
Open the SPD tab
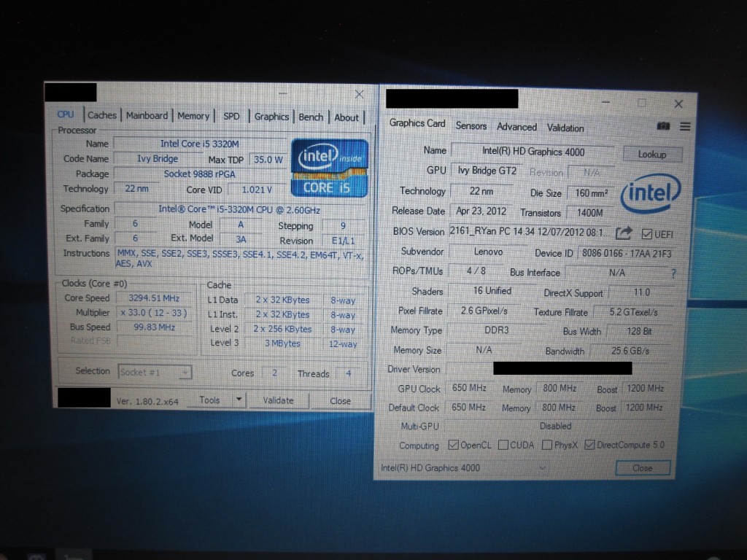pos(231,116)
